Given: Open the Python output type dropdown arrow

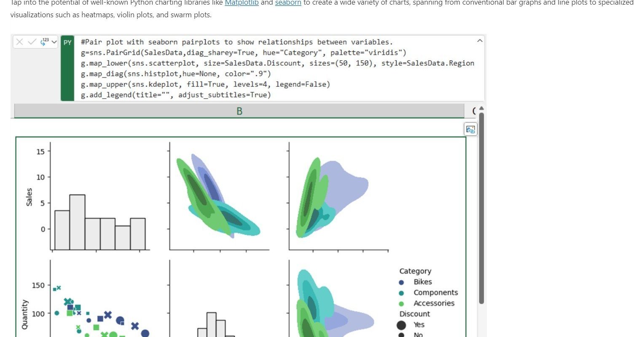Looking at the screenshot, I should 54,42.
